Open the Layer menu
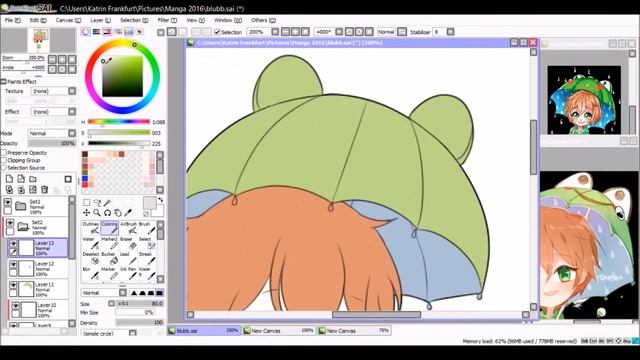640x360 pixels. pos(100,20)
